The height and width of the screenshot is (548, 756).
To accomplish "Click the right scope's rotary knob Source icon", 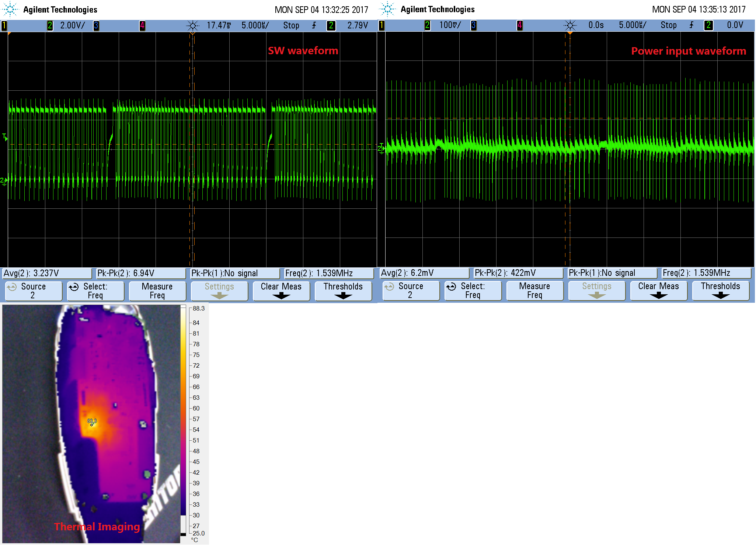I will pos(389,287).
